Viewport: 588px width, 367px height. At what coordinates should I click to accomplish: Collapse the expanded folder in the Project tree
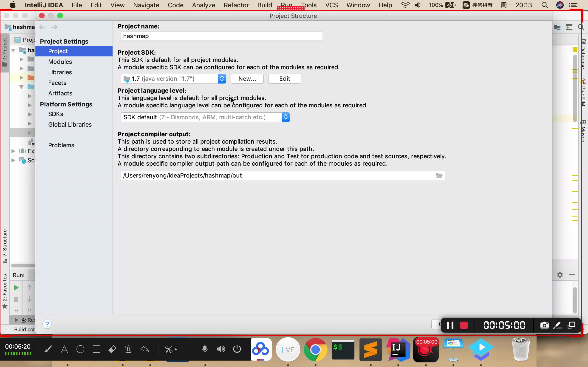click(x=21, y=87)
